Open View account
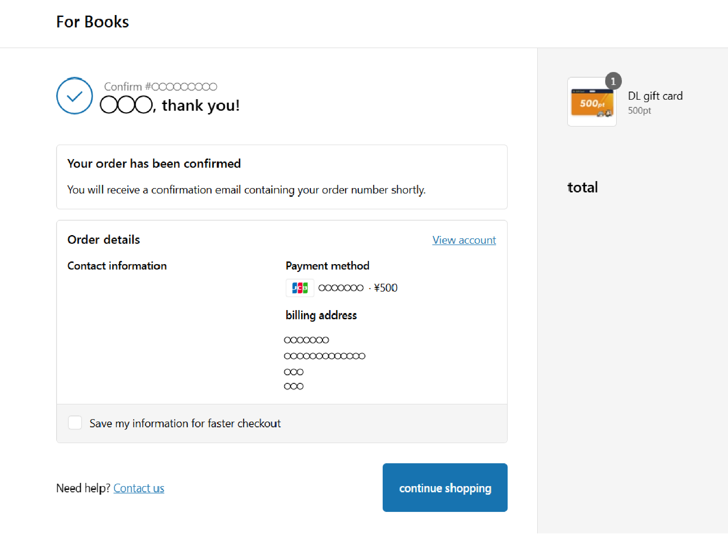 click(464, 240)
